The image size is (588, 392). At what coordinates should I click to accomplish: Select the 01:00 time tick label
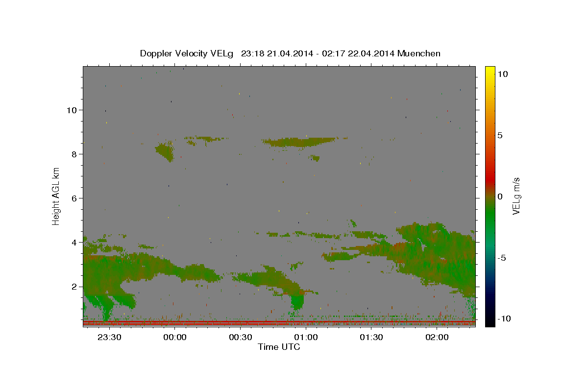305,337
